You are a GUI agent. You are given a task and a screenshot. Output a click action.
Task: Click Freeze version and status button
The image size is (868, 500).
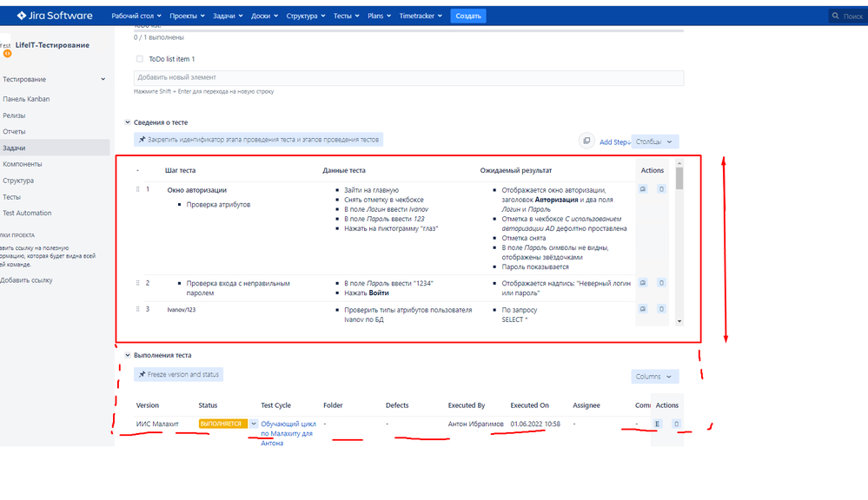pos(178,374)
